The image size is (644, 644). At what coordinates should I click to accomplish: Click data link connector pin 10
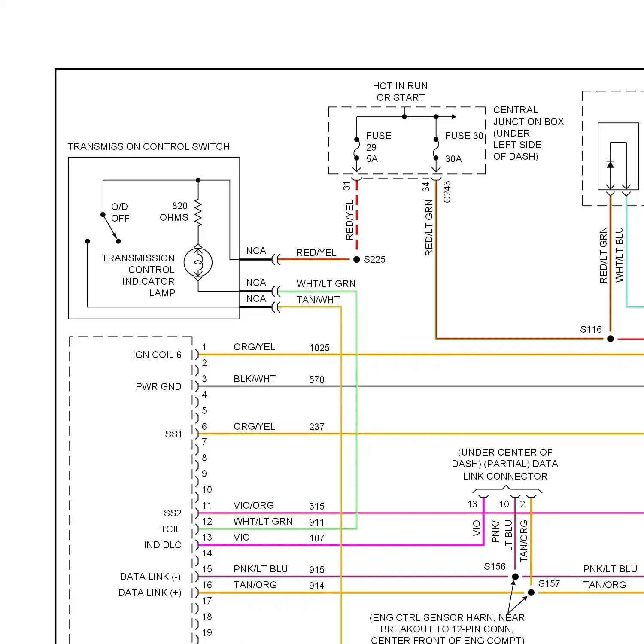click(504, 504)
